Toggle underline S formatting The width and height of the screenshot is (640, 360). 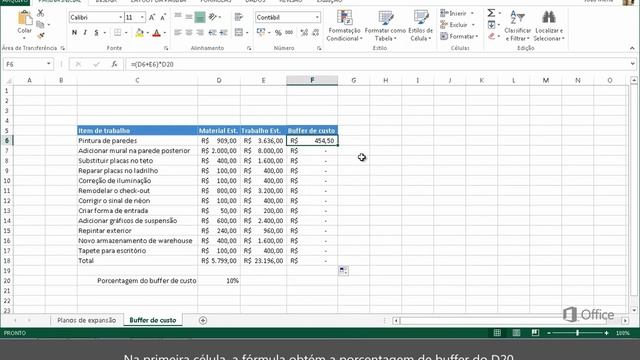pyautogui.click(x=96, y=33)
